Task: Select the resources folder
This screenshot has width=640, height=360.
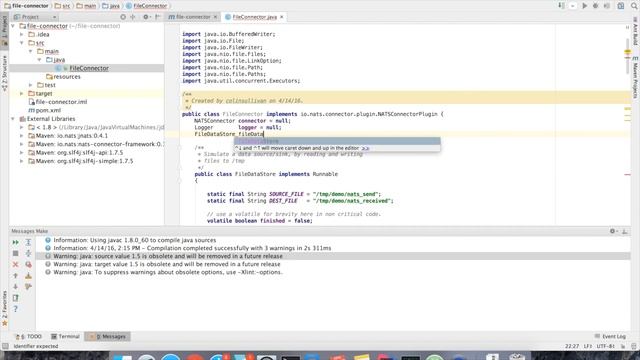Action: coord(63,76)
